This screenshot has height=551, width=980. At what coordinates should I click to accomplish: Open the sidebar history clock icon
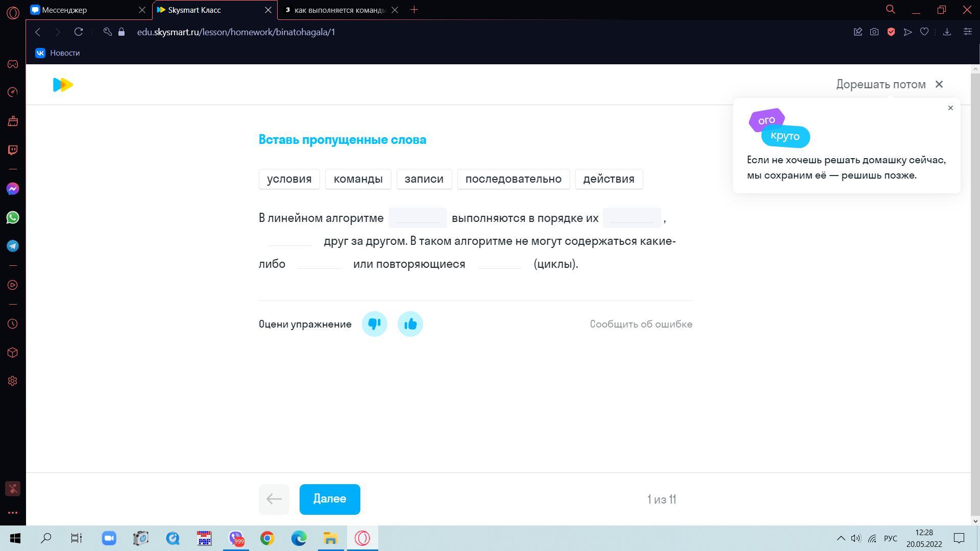(x=13, y=324)
